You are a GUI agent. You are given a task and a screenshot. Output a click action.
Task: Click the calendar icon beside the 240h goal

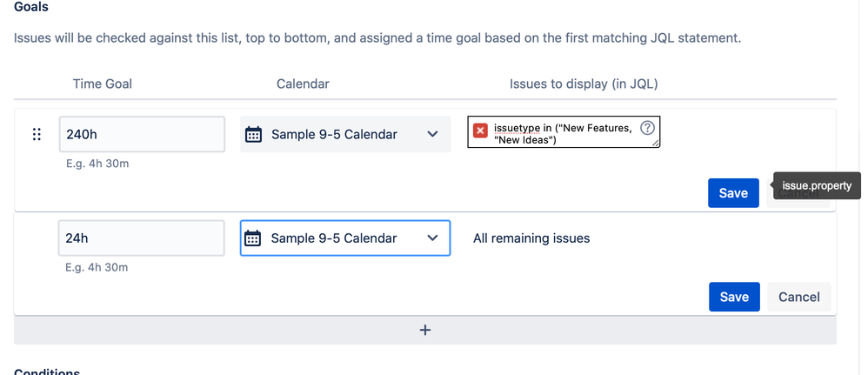pos(253,135)
